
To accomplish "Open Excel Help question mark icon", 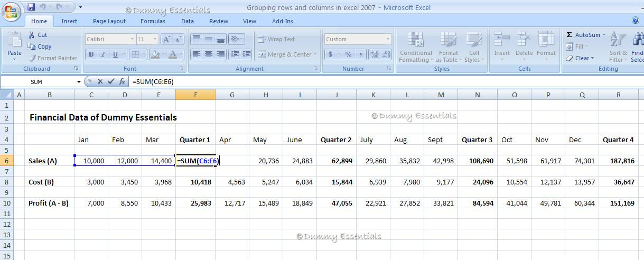I will (x=636, y=20).
